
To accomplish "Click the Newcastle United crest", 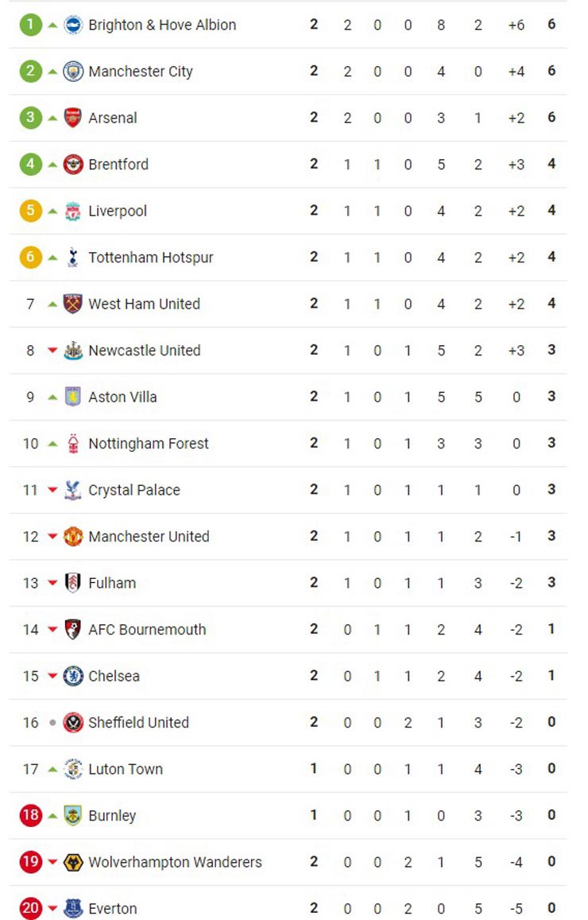I will (73, 351).
